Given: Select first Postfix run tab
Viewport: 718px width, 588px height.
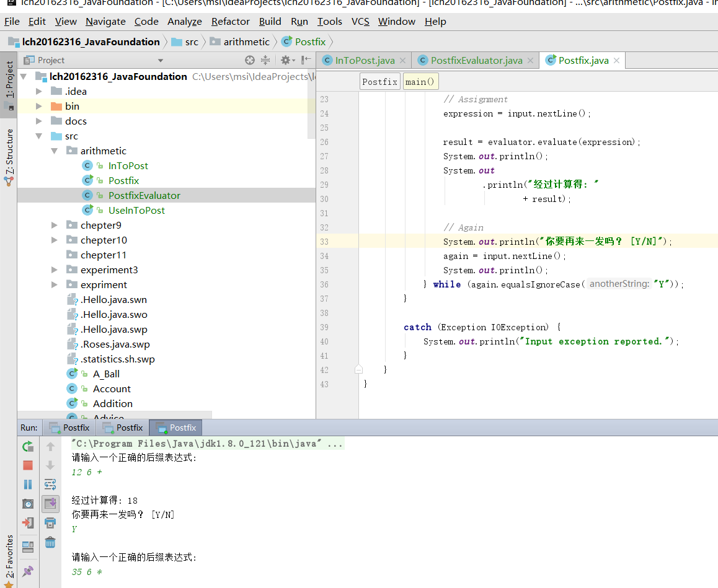Looking at the screenshot, I should coord(69,428).
